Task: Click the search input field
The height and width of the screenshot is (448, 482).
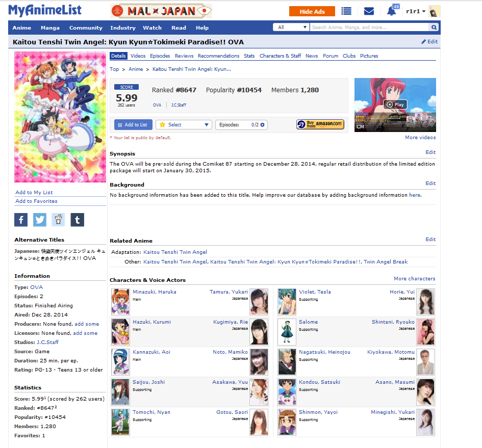Action: 369,28
